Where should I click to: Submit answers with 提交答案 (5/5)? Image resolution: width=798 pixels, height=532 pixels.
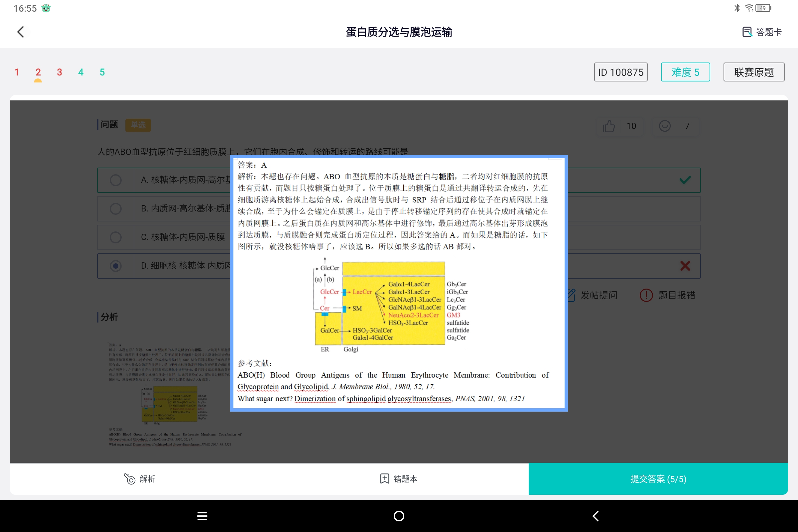point(658,479)
